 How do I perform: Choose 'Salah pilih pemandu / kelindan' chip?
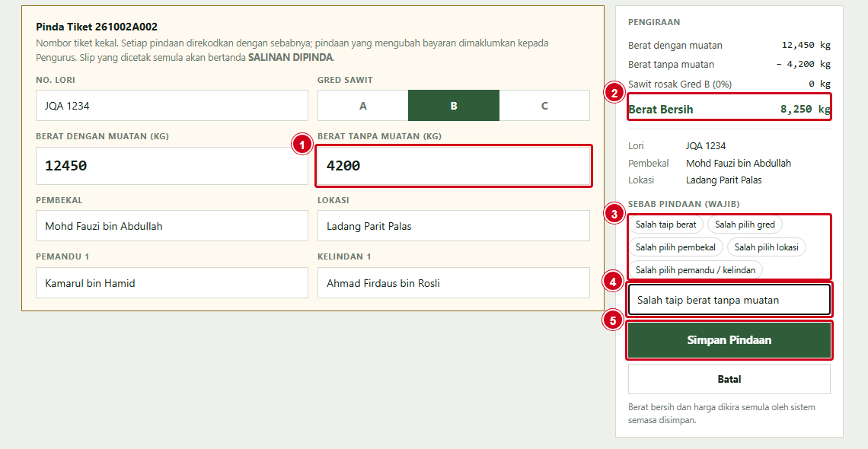[695, 270]
